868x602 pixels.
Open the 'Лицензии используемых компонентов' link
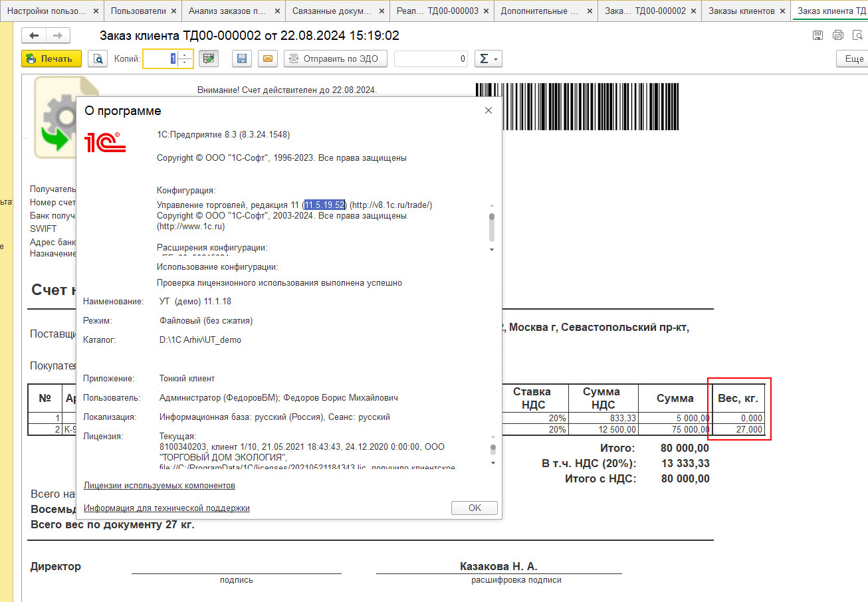(x=160, y=486)
